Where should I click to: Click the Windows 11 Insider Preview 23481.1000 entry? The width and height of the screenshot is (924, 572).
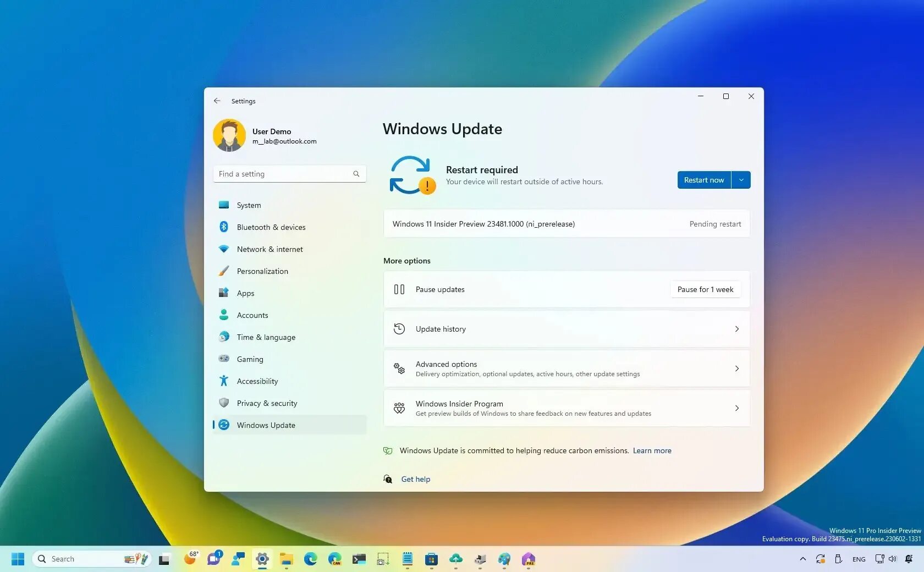coord(566,224)
